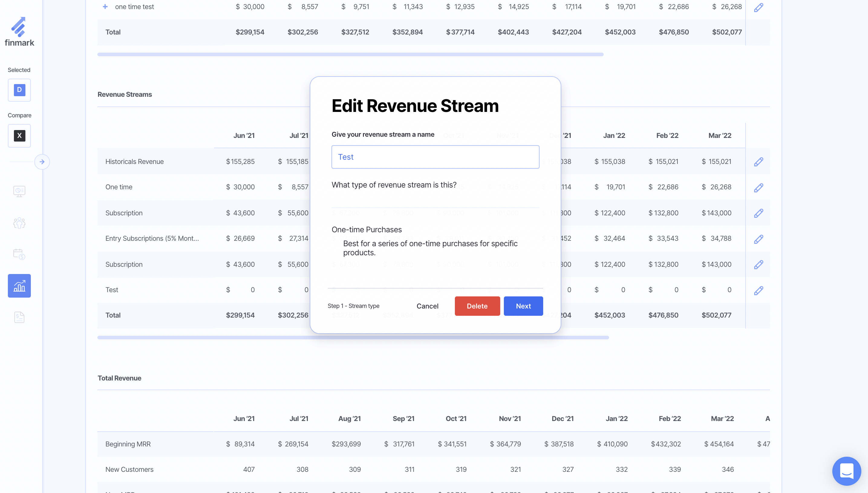Expand the sidebar with arrow button
Screen dimensions: 868x493
coord(42,162)
